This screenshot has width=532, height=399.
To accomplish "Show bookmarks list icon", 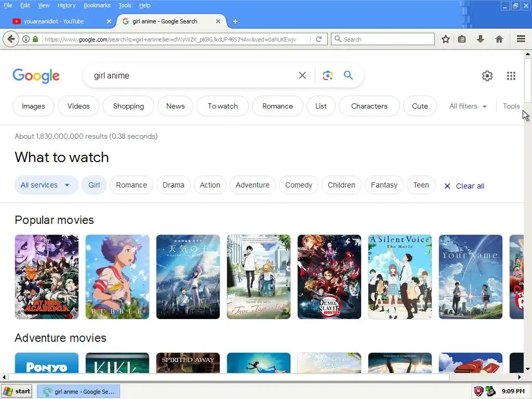I will (x=462, y=39).
